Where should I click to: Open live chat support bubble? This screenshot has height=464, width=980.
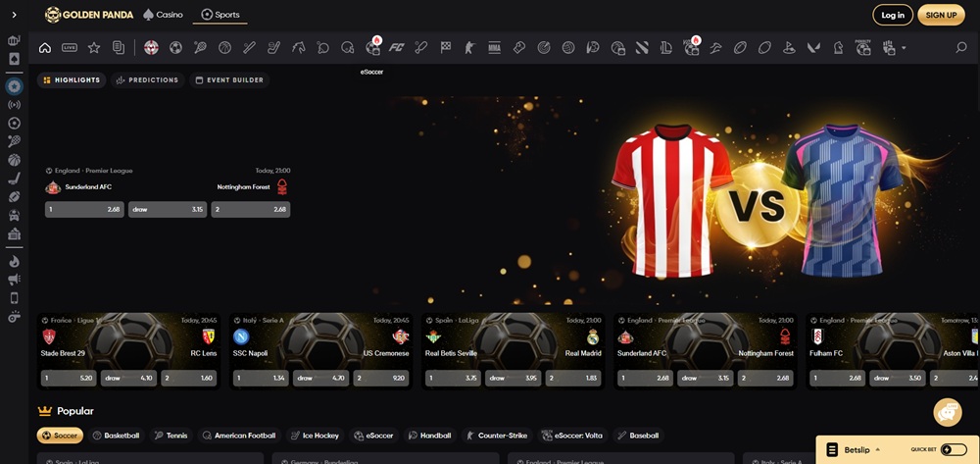tap(948, 413)
